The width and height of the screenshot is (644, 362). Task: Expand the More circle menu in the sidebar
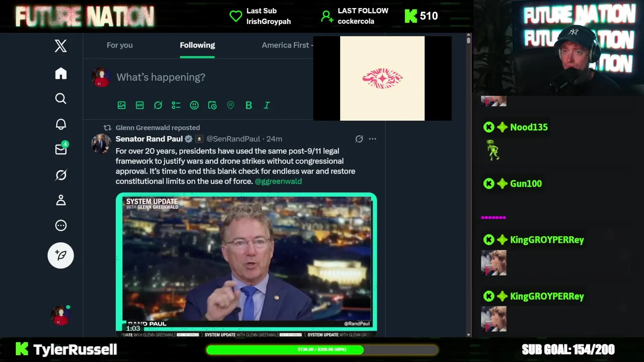click(61, 225)
